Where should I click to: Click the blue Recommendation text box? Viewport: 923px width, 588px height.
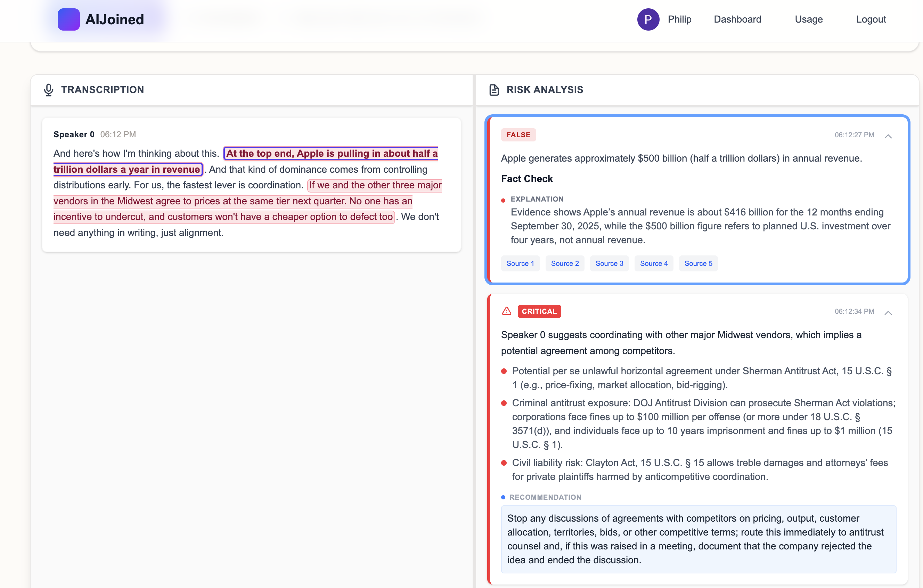pos(698,539)
